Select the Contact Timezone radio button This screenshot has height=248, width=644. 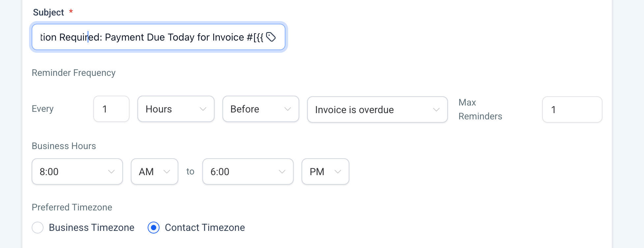point(154,228)
